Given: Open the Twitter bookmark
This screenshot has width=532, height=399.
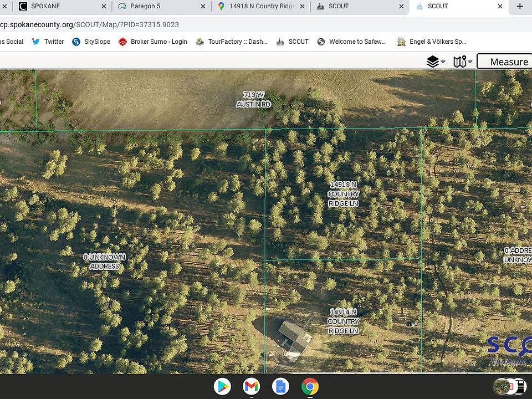Looking at the screenshot, I should 48,42.
